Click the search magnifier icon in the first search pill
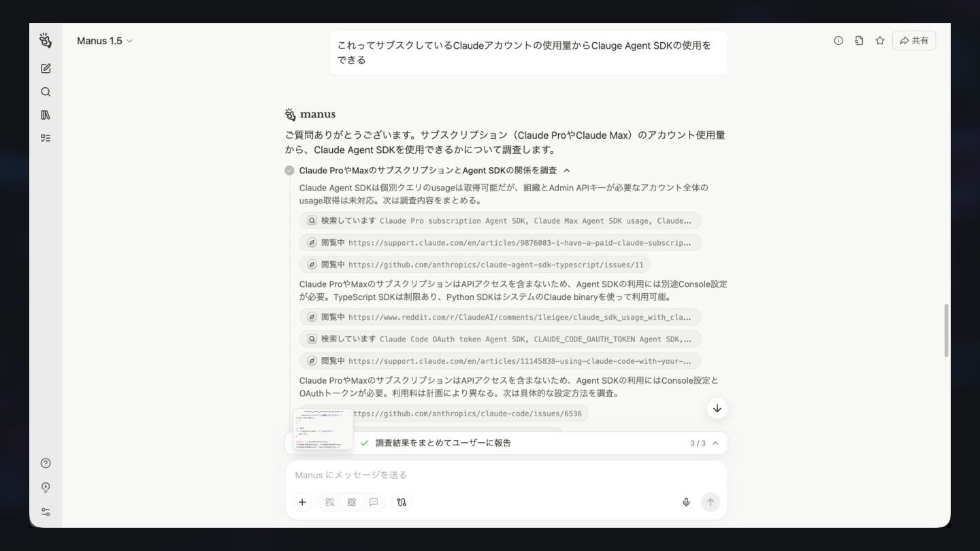 coord(312,221)
